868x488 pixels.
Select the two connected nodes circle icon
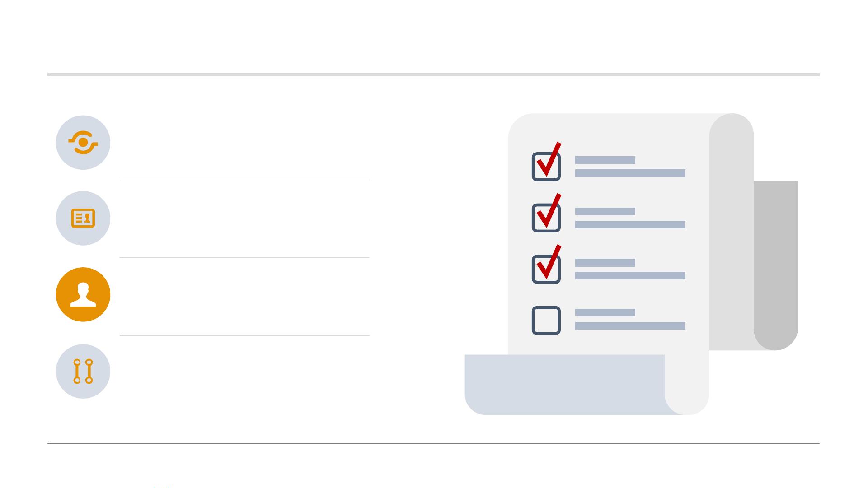coord(83,371)
